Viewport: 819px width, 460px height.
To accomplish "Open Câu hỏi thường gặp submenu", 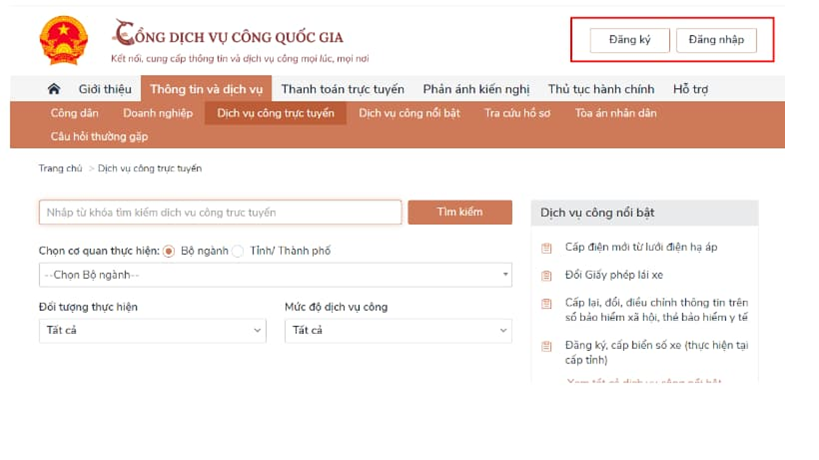I will point(99,137).
